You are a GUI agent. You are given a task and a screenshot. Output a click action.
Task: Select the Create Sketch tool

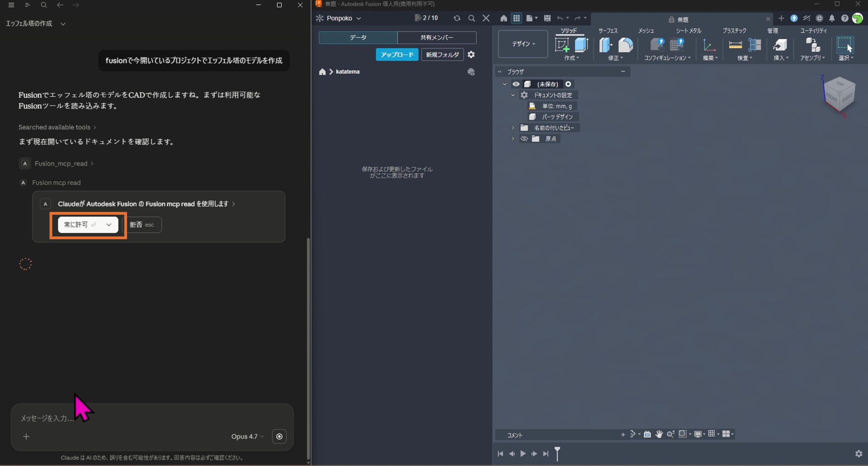(562, 44)
